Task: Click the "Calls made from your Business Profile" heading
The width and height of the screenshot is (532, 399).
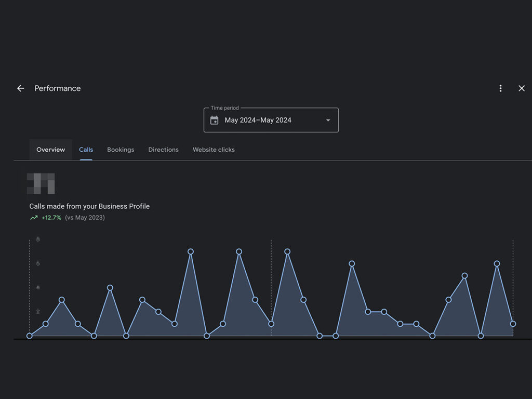Action: point(89,206)
